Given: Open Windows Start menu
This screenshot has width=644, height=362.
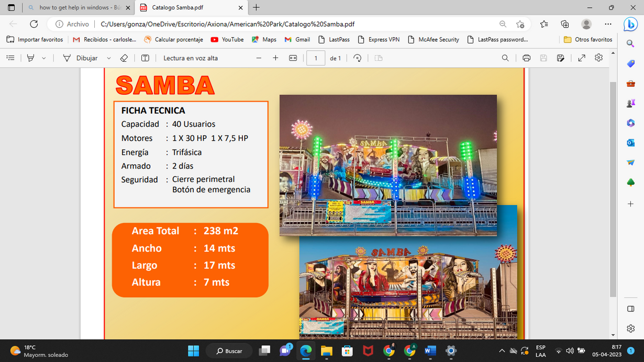Looking at the screenshot, I should 194,350.
